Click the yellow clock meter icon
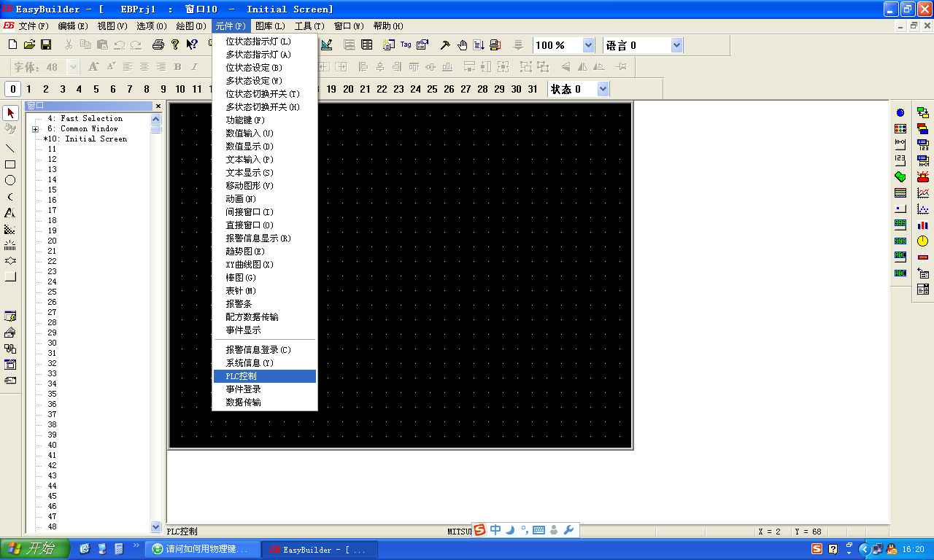 pyautogui.click(x=922, y=241)
